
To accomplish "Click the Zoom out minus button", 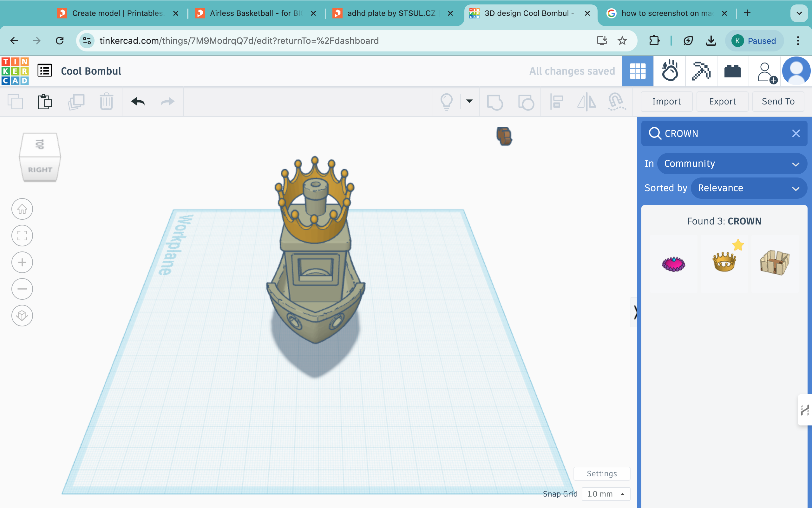I will (22, 289).
